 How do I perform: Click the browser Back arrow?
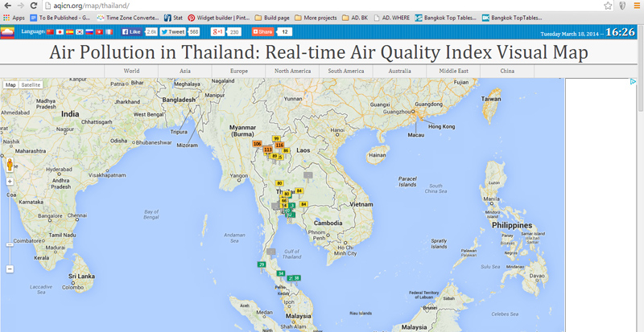[x=8, y=6]
